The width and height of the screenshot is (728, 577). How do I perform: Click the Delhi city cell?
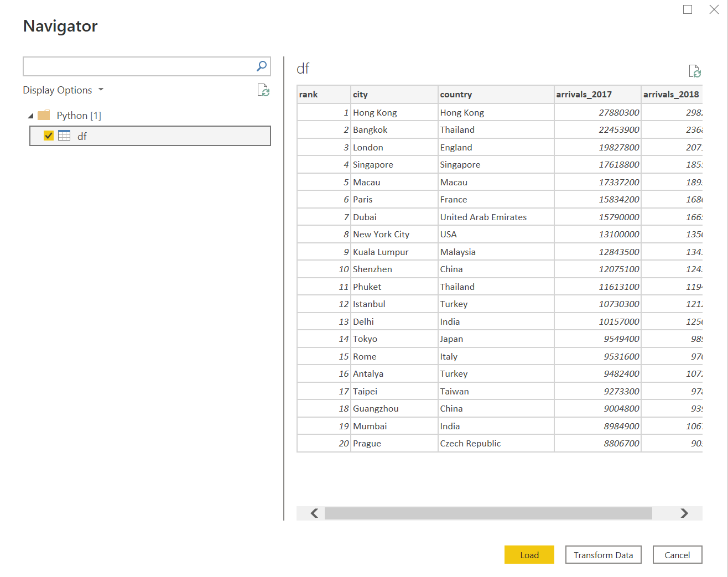[394, 321]
